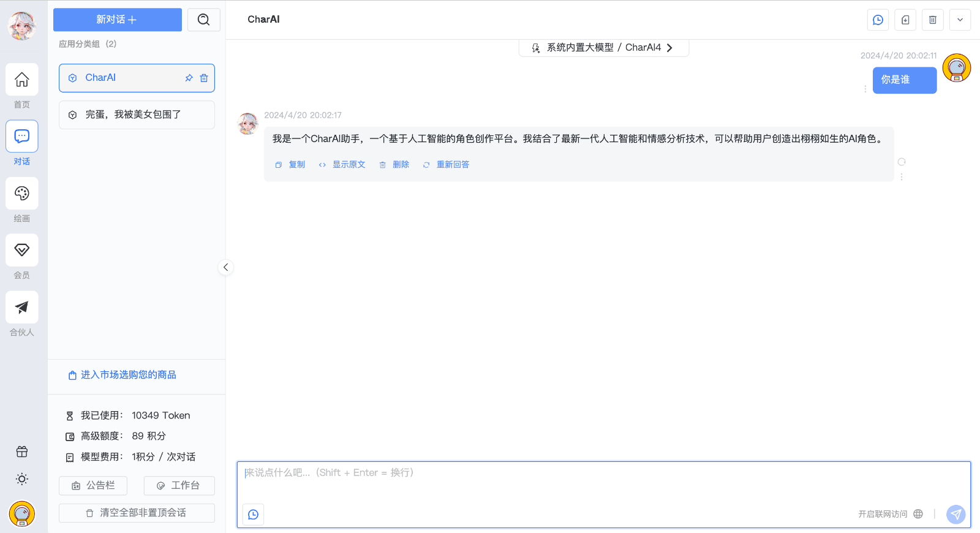Click the trash icon in top toolbar
This screenshot has height=533, width=980.
pyautogui.click(x=933, y=20)
